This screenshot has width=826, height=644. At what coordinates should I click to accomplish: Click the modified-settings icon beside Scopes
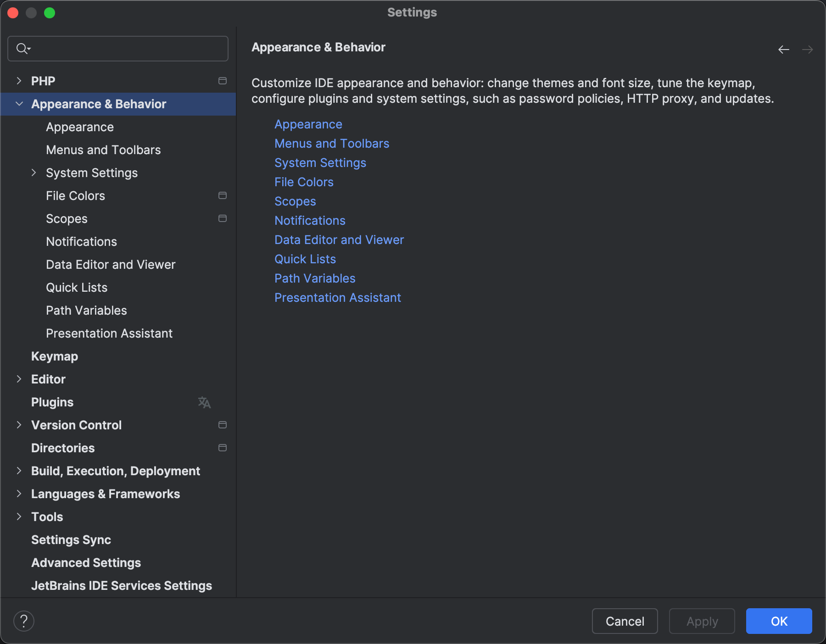tap(223, 218)
